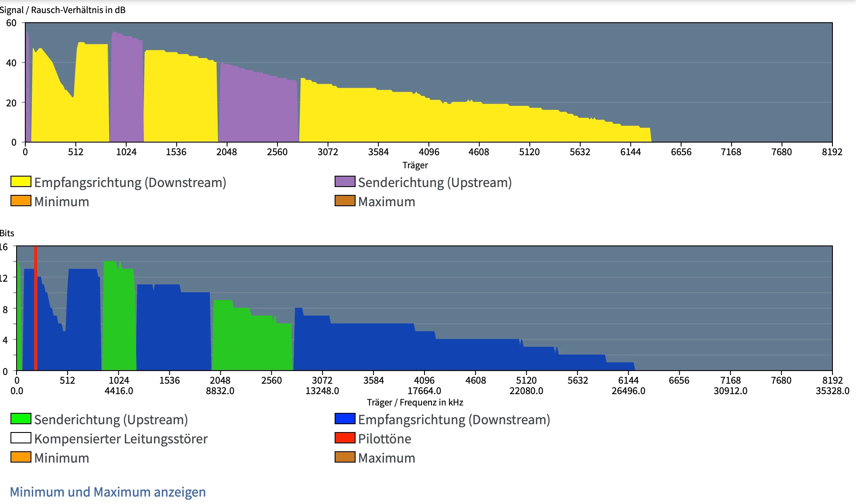The height and width of the screenshot is (504, 856).
Task: Click 'Kompensierter Leitungsstörer' legend text
Action: tap(121, 439)
